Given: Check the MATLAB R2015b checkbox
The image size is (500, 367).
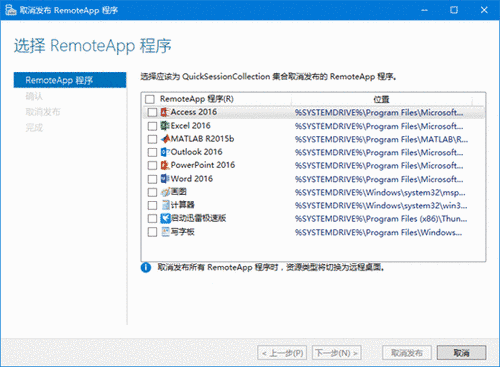Looking at the screenshot, I should [152, 139].
